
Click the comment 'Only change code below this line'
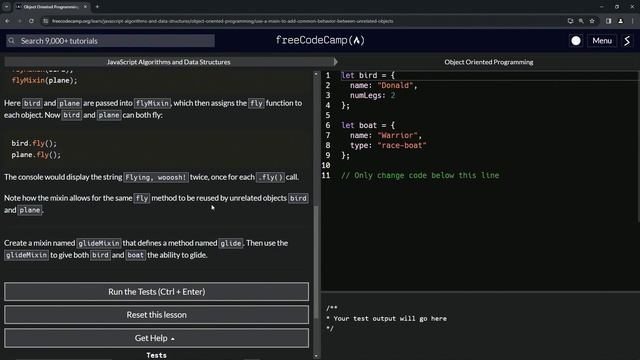click(x=420, y=175)
